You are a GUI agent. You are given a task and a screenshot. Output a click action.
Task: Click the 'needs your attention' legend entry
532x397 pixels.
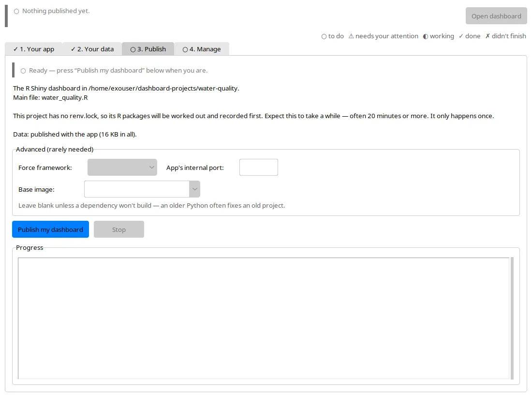[384, 36]
